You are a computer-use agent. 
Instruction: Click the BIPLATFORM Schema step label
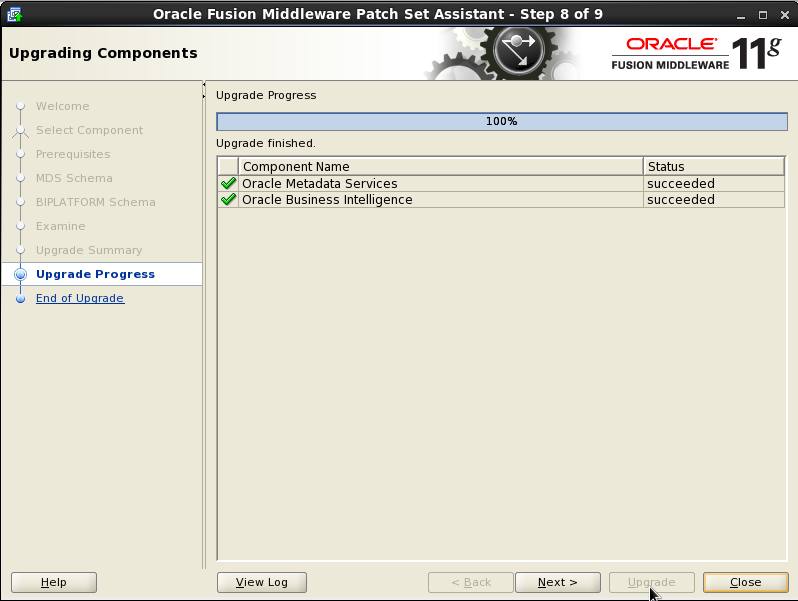tap(96, 202)
